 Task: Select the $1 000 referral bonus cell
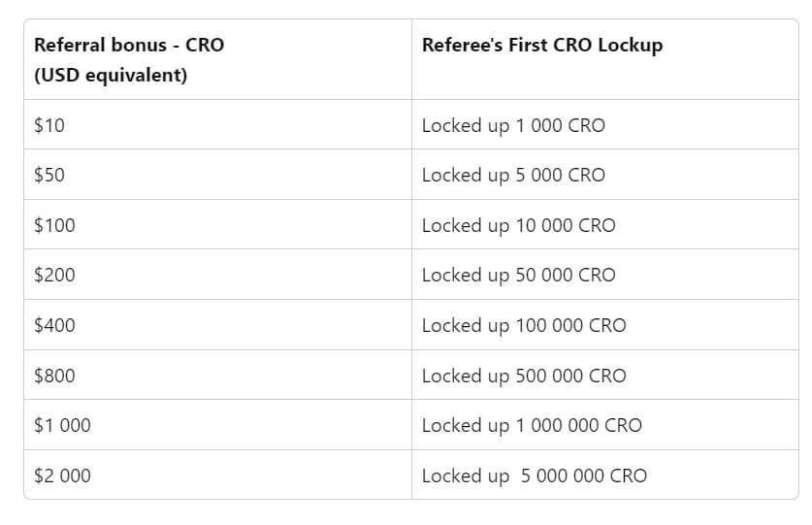62,425
